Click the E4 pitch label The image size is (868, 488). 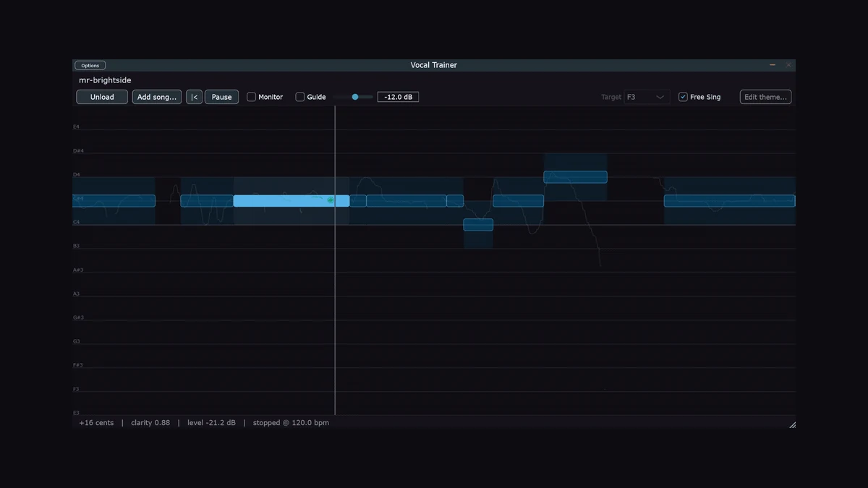[x=77, y=127]
